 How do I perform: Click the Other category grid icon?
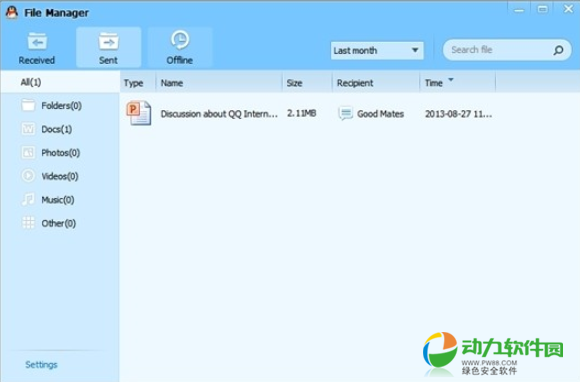click(x=28, y=223)
